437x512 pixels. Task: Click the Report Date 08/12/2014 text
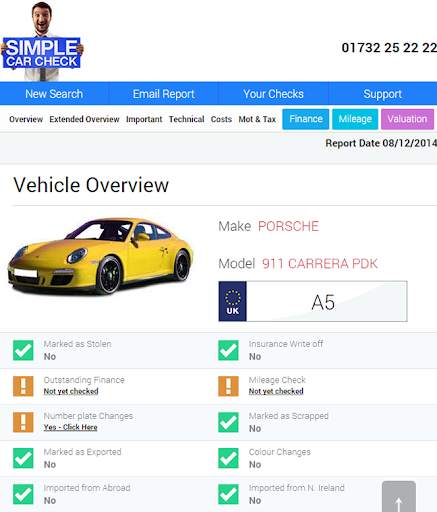[x=381, y=143]
